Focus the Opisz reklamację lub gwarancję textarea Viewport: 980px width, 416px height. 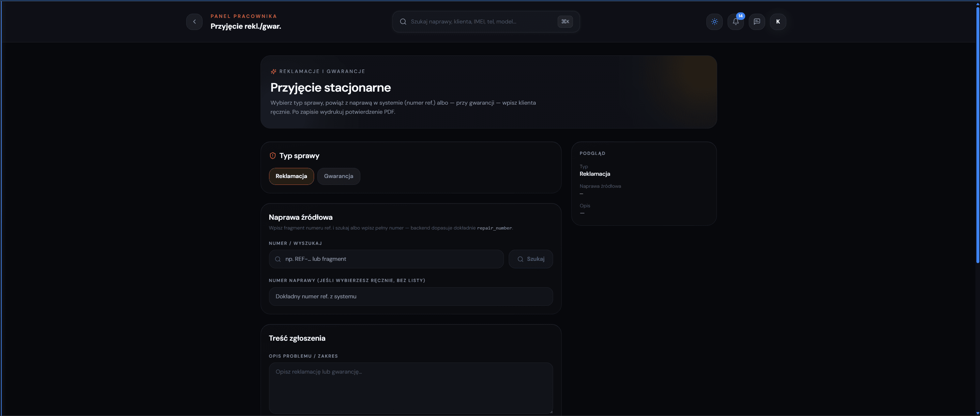coord(411,388)
